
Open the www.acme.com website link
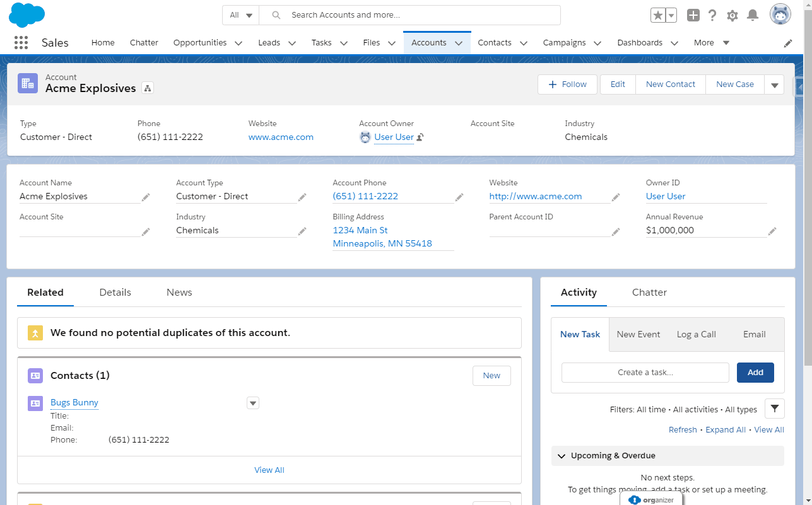[281, 137]
